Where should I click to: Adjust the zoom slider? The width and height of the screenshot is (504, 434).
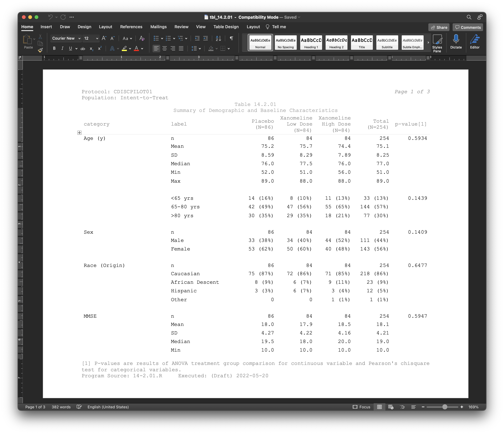point(445,407)
